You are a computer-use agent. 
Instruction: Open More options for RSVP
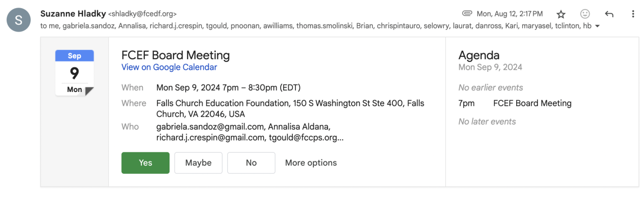[311, 163]
